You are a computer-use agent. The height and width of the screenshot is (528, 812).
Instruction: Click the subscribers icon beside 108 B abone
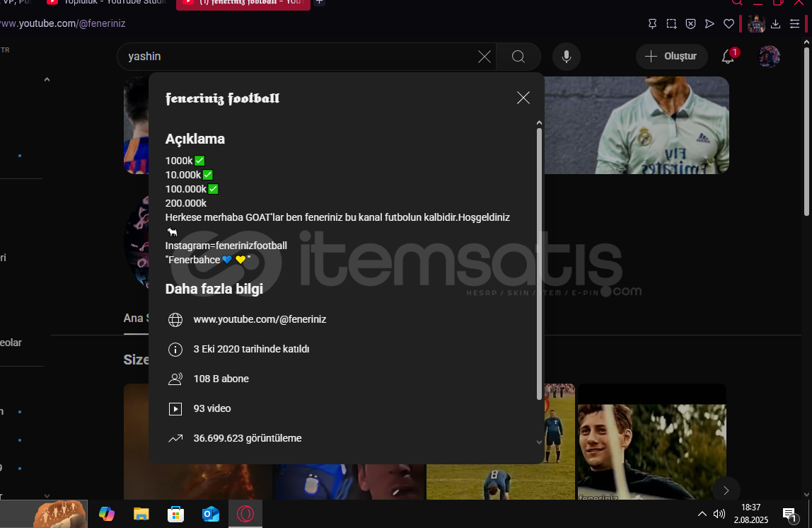pos(175,379)
